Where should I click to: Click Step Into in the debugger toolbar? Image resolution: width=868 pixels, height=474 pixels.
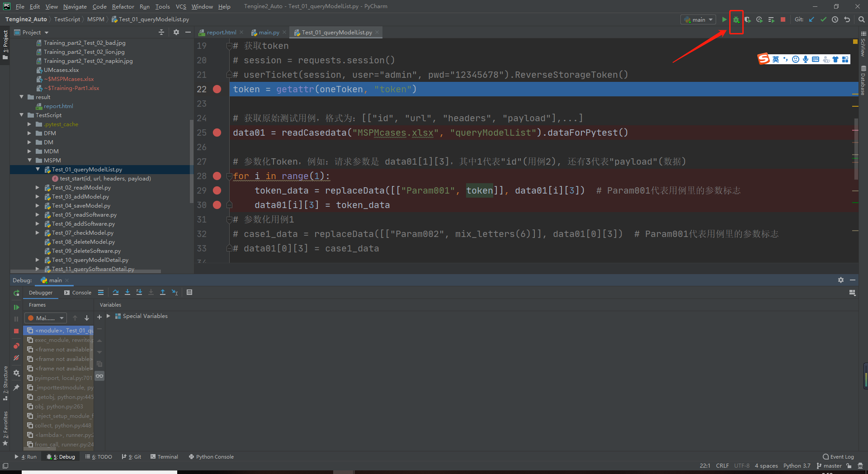(x=127, y=292)
